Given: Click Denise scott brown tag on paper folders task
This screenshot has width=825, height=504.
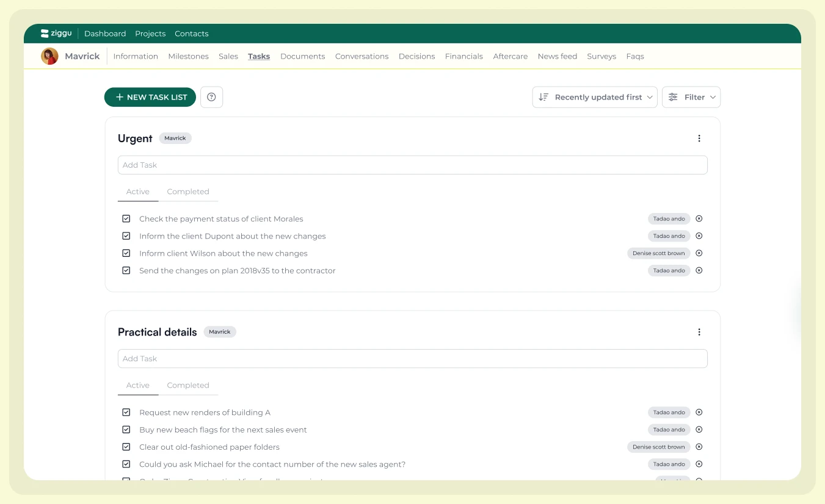Looking at the screenshot, I should [659, 447].
